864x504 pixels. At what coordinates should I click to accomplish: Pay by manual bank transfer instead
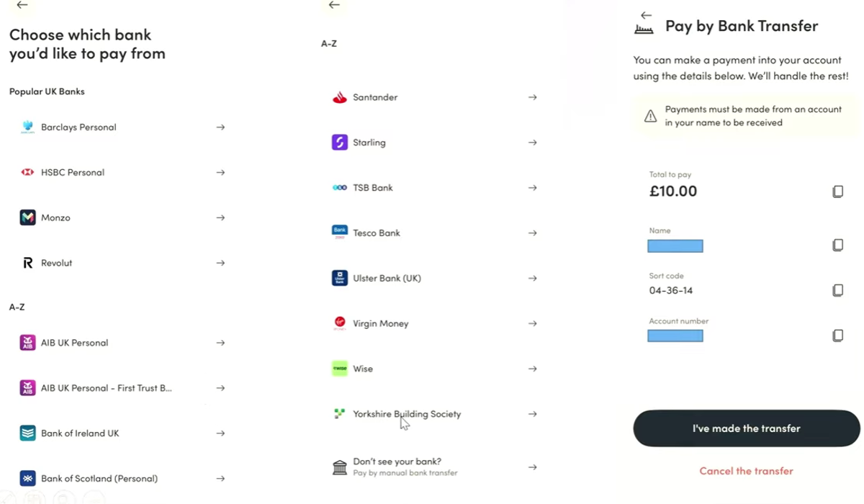[405, 467]
